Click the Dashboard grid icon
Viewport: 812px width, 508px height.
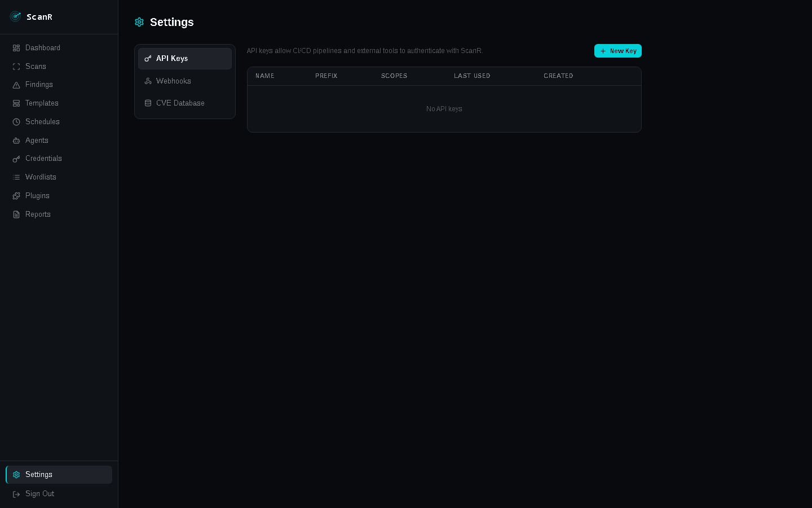16,48
